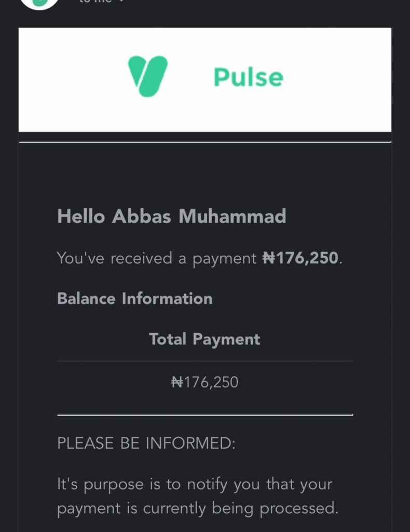The width and height of the screenshot is (410, 532).
Task: Tap the white Pulse header banner
Action: click(x=204, y=79)
